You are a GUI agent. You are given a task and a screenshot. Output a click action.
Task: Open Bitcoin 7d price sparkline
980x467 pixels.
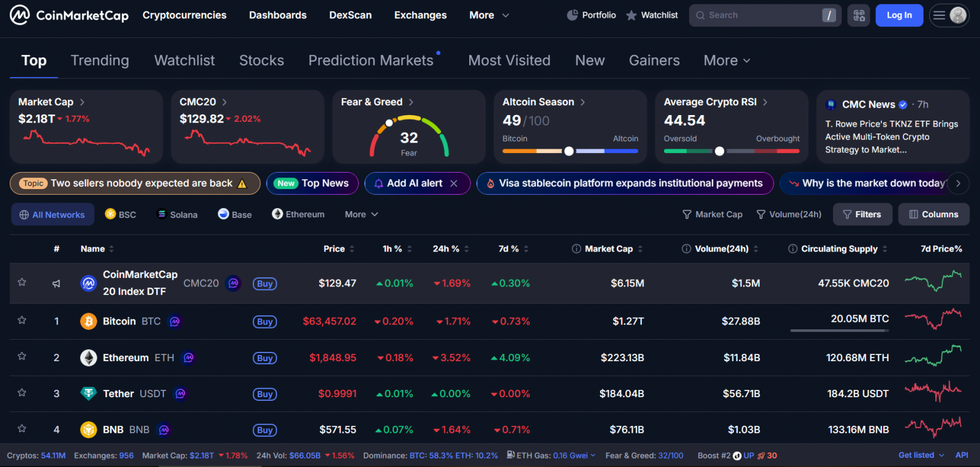[933, 318]
